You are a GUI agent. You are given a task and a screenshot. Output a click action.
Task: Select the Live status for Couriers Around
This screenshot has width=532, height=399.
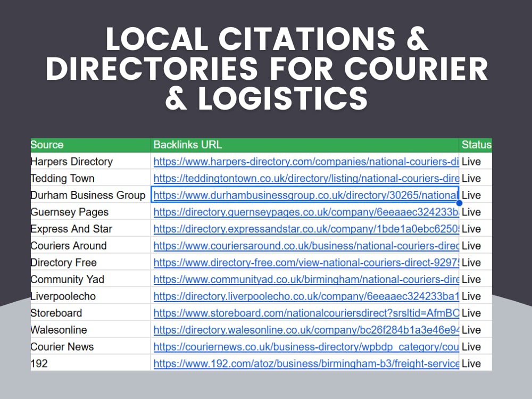476,246
